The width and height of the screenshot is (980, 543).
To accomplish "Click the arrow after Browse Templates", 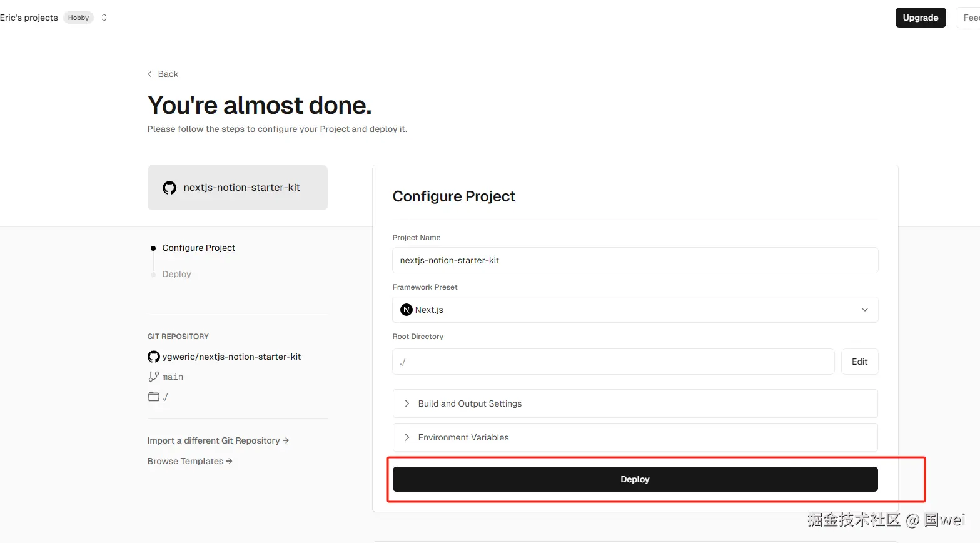I will click(x=229, y=461).
